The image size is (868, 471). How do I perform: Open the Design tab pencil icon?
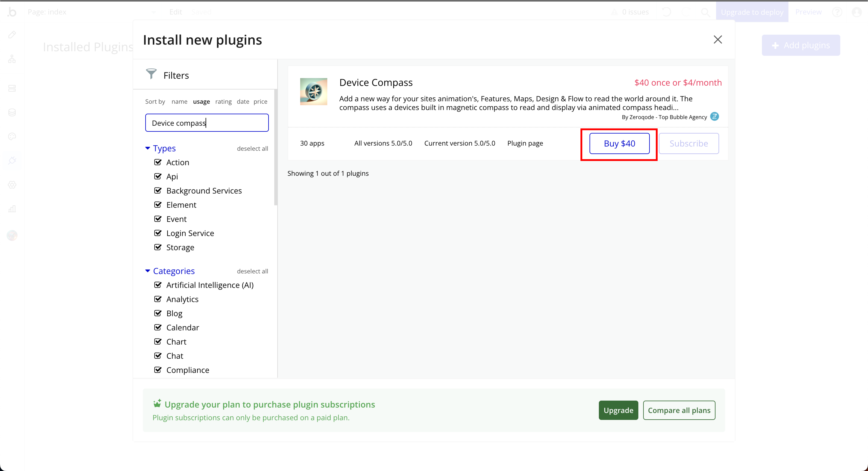12,35
